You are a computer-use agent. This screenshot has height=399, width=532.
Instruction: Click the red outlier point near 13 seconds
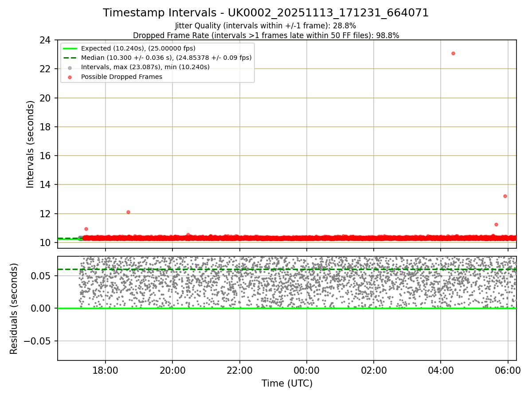pos(505,196)
